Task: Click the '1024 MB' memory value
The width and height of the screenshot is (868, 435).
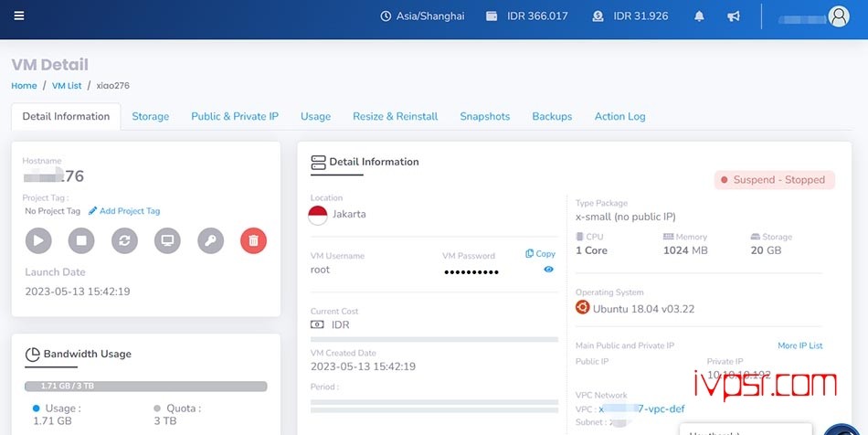Action: (x=685, y=250)
